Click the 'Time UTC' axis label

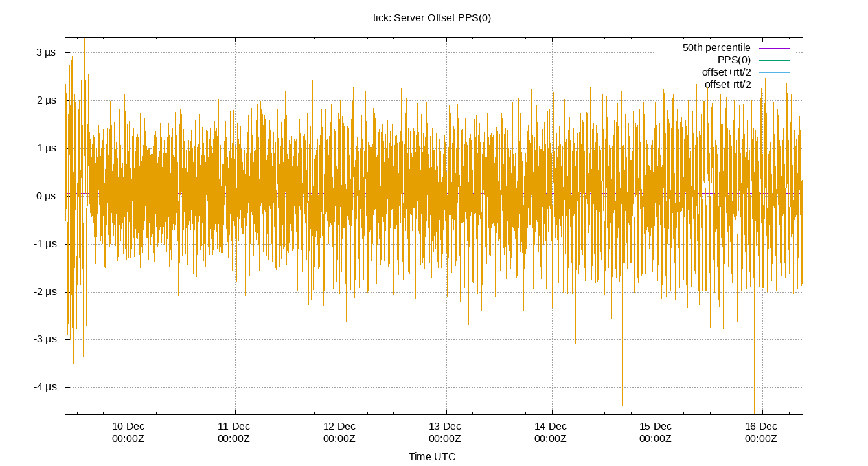click(433, 456)
